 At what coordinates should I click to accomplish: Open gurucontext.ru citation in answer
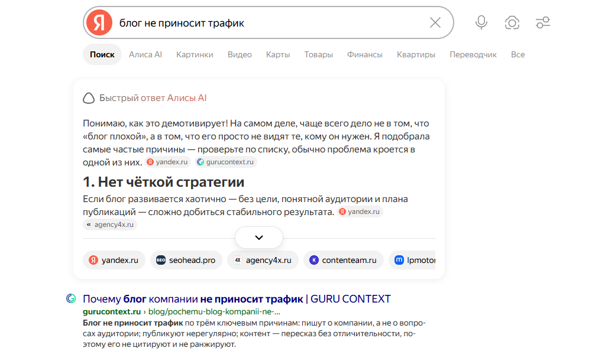point(226,162)
